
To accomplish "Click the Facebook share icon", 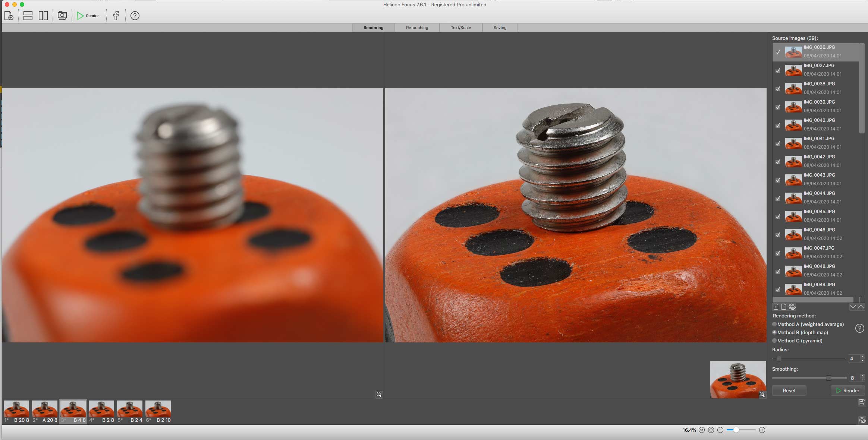I will point(116,16).
